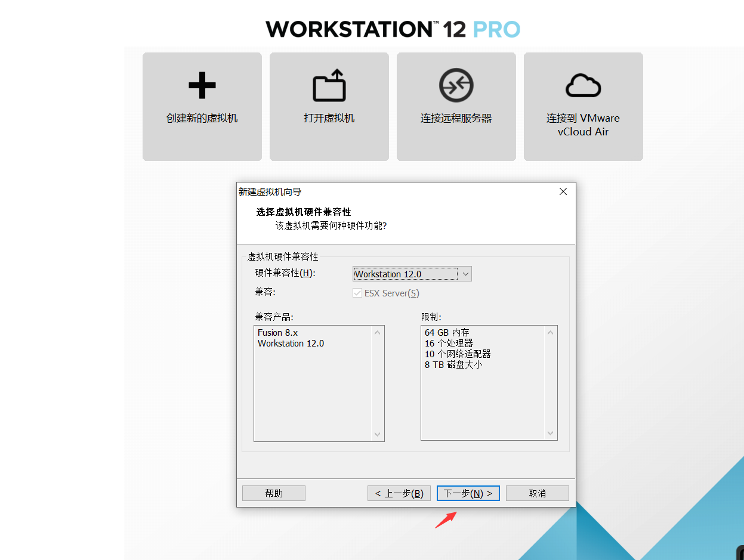Click the 下一步(N) button

click(468, 493)
